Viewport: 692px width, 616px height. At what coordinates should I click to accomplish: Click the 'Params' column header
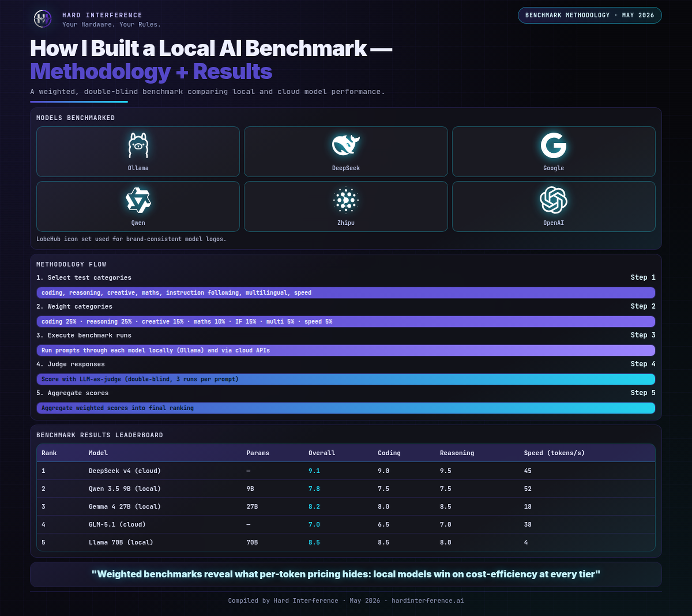point(258,453)
